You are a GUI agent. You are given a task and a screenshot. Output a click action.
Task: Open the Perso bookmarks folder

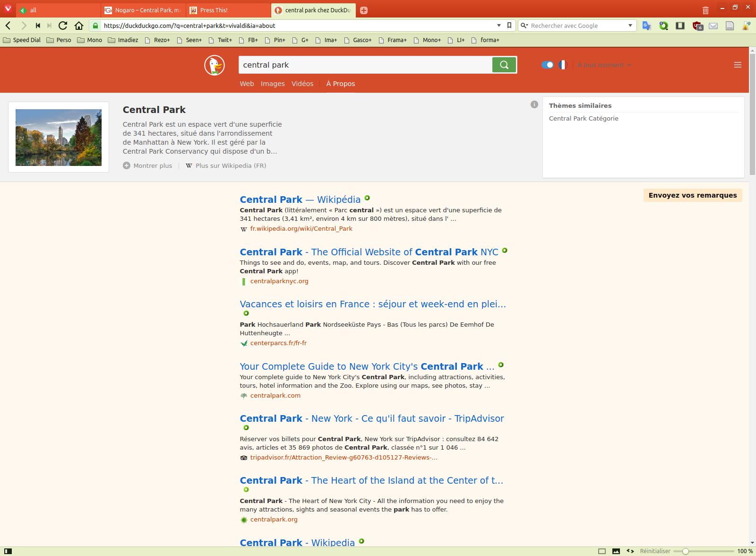(59, 40)
